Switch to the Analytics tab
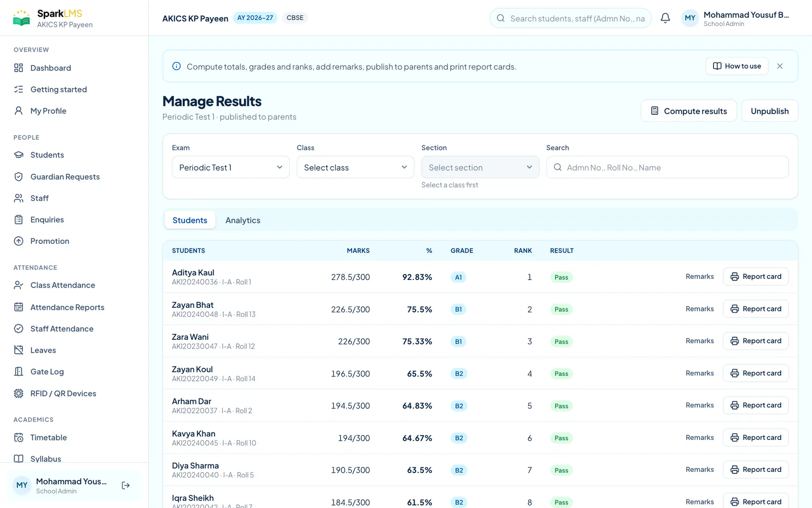812x508 pixels. pyautogui.click(x=243, y=220)
